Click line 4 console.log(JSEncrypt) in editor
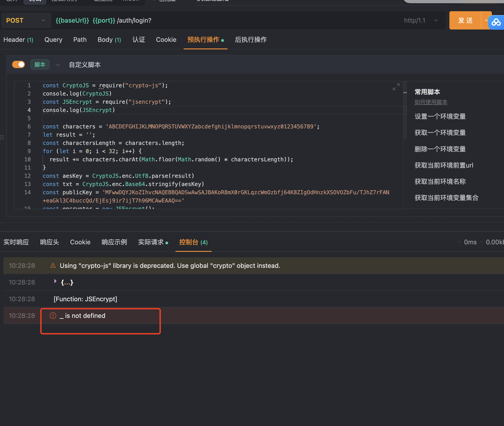 point(79,110)
